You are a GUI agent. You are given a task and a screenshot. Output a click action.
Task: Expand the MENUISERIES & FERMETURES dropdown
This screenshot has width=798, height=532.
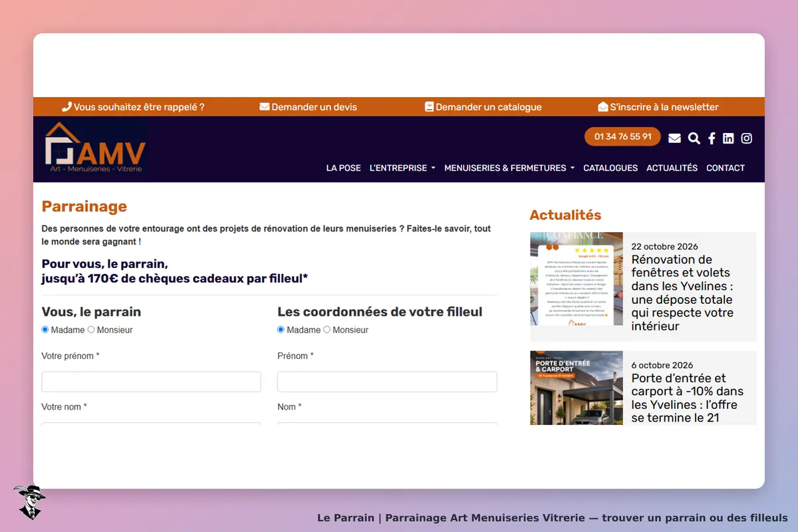pyautogui.click(x=509, y=168)
